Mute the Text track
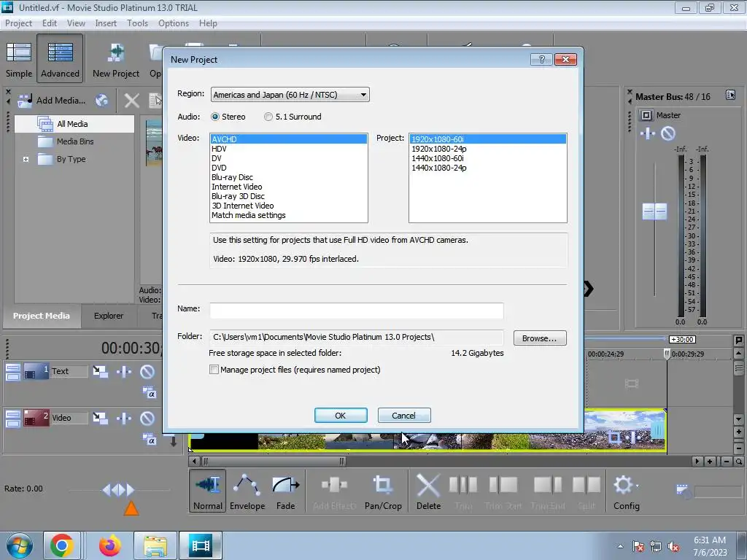747x560 pixels. [147, 371]
